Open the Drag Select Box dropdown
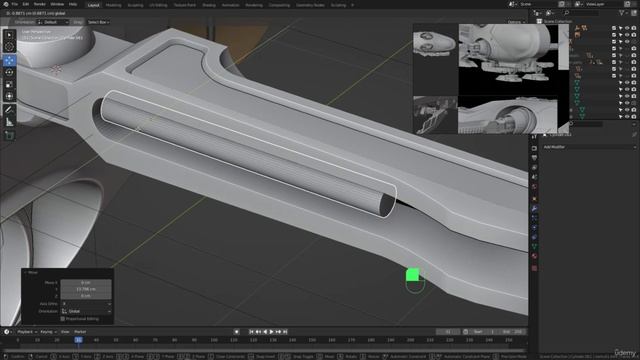The image size is (640, 360). 98,22
